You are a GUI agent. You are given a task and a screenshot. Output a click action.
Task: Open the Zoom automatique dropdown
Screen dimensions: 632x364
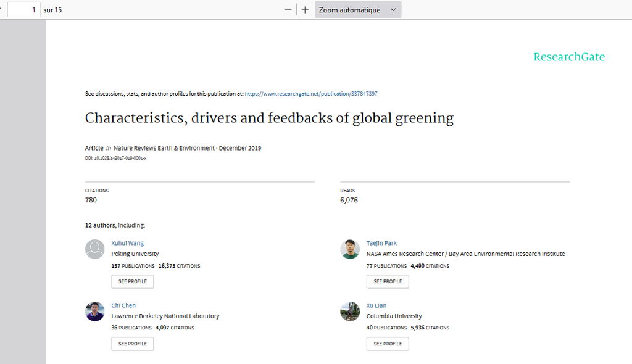(358, 10)
